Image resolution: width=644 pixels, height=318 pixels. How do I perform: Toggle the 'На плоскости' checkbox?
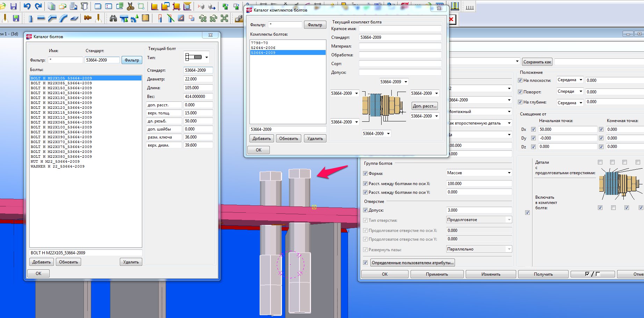[520, 80]
